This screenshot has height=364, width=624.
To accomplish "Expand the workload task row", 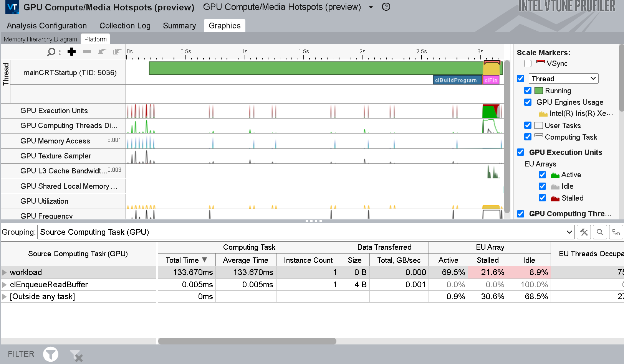I will [x=5, y=272].
